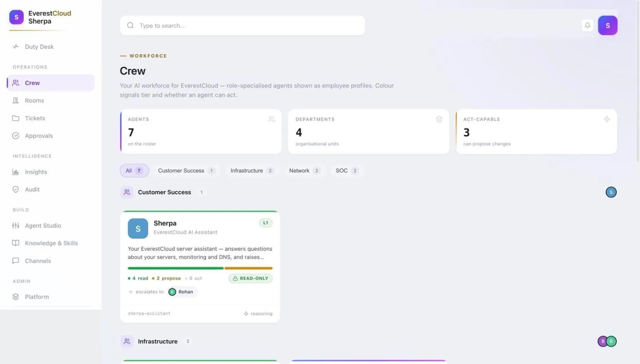The width and height of the screenshot is (640, 364).
Task: Click the Sherpa permissions bar
Action: click(200, 268)
